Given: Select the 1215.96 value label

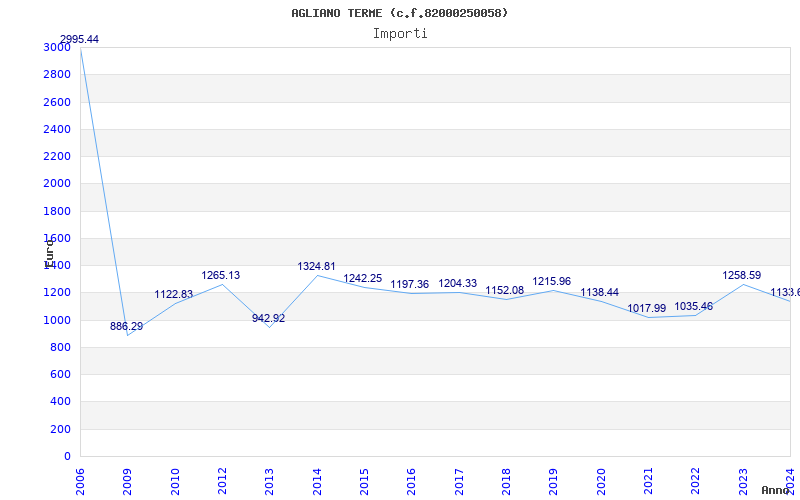Looking at the screenshot, I should pos(552,282).
